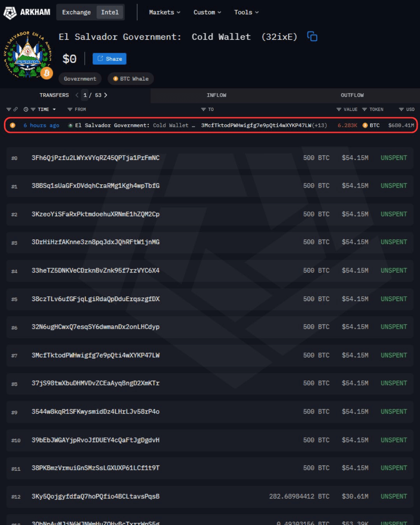Image resolution: width=420 pixels, height=525 pixels.
Task: Switch to the Exchange tab
Action: (x=76, y=12)
